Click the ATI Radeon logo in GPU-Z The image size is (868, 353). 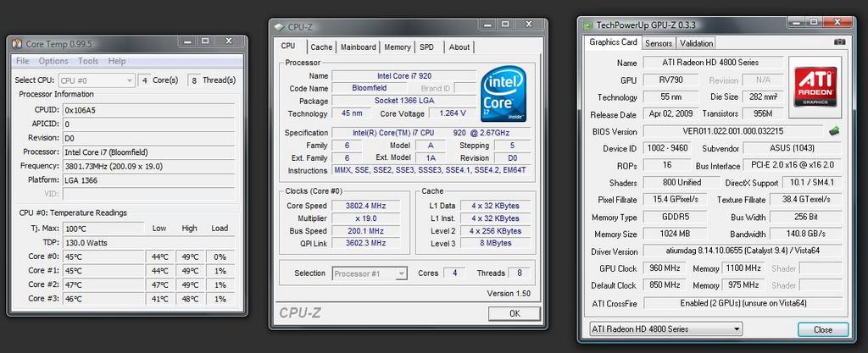click(x=815, y=86)
